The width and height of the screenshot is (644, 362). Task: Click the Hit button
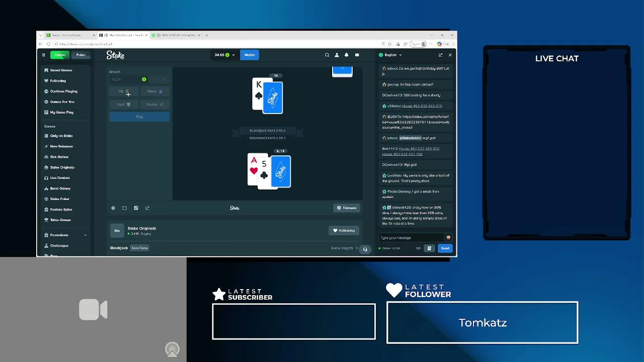point(124,92)
